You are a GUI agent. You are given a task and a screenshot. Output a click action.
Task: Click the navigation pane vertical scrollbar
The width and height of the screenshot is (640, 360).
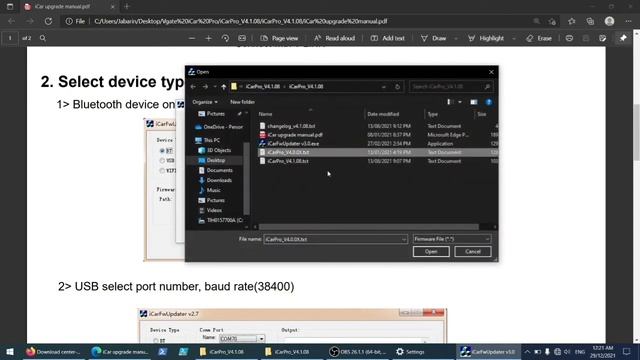pyautogui.click(x=246, y=178)
